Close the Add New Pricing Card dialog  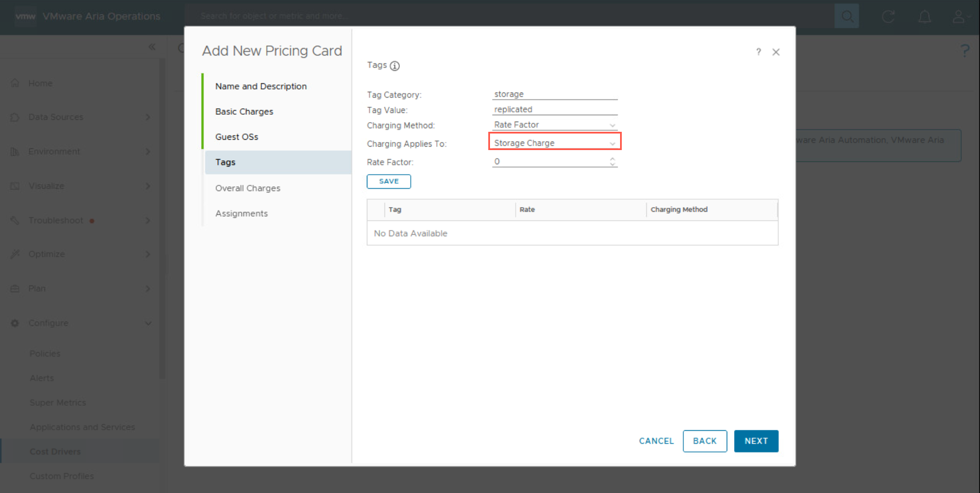point(776,52)
